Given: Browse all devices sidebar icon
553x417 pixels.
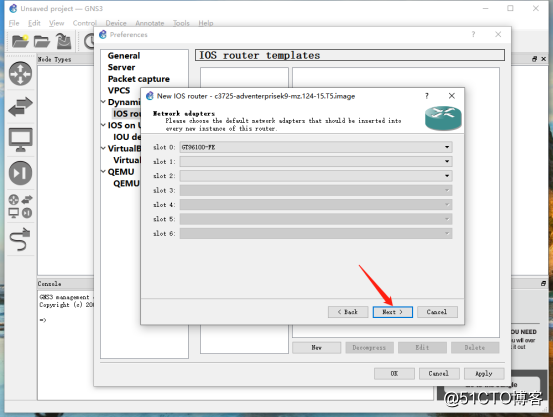Looking at the screenshot, I should pos(20,206).
